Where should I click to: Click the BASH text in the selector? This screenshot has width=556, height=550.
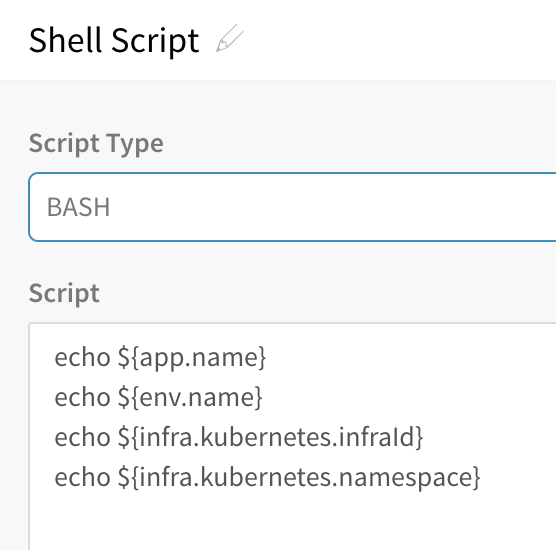point(78,207)
